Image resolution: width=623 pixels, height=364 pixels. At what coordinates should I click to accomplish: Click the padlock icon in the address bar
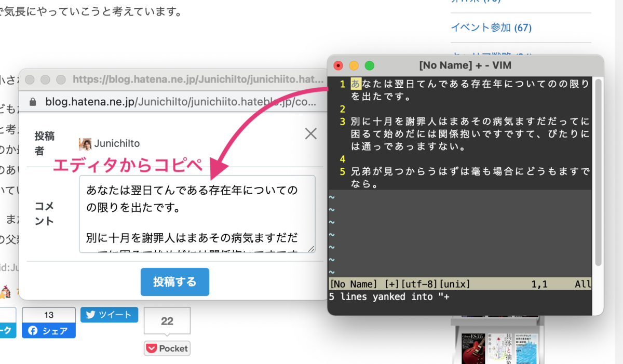coord(33,102)
